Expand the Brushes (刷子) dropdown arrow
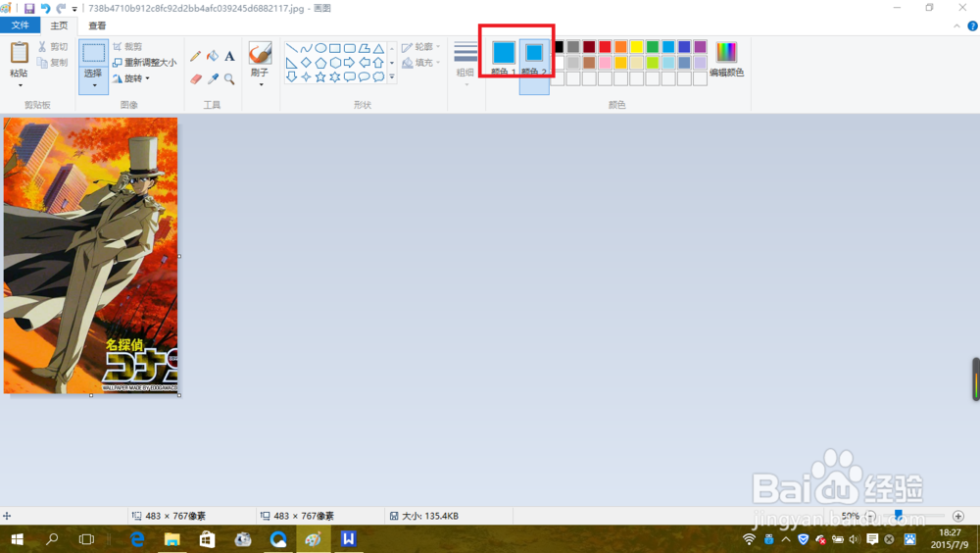 click(260, 84)
